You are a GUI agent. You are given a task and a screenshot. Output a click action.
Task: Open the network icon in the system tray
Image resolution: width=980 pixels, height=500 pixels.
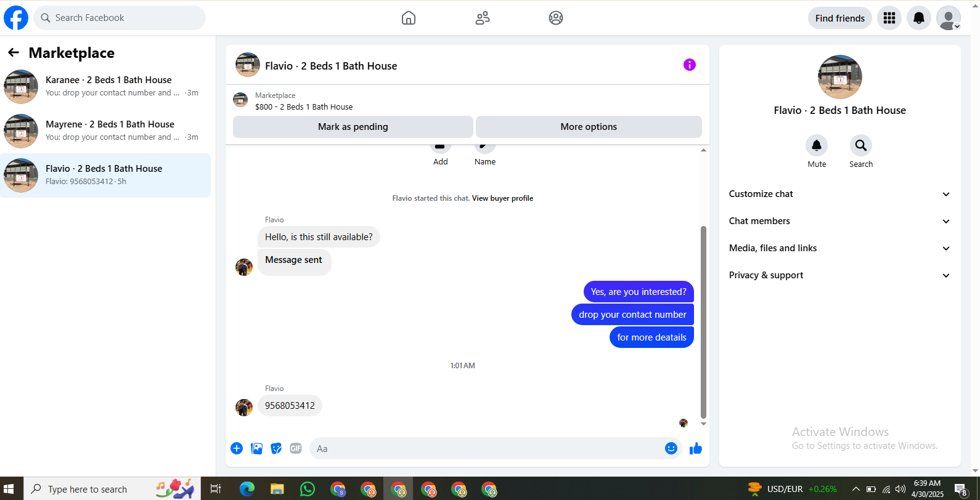(886, 489)
